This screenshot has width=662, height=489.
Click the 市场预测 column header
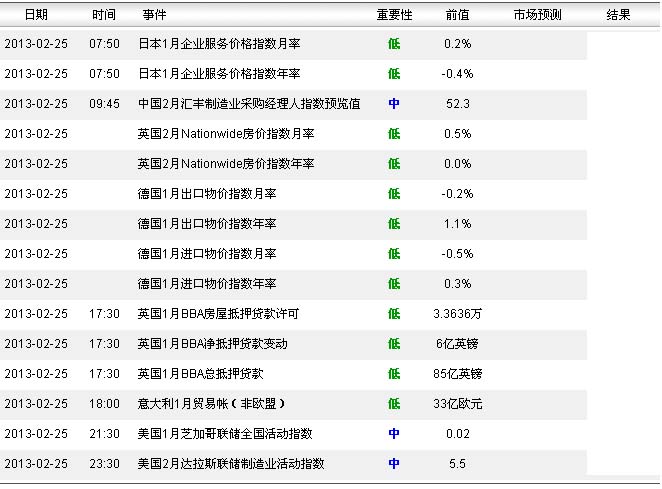coord(537,15)
